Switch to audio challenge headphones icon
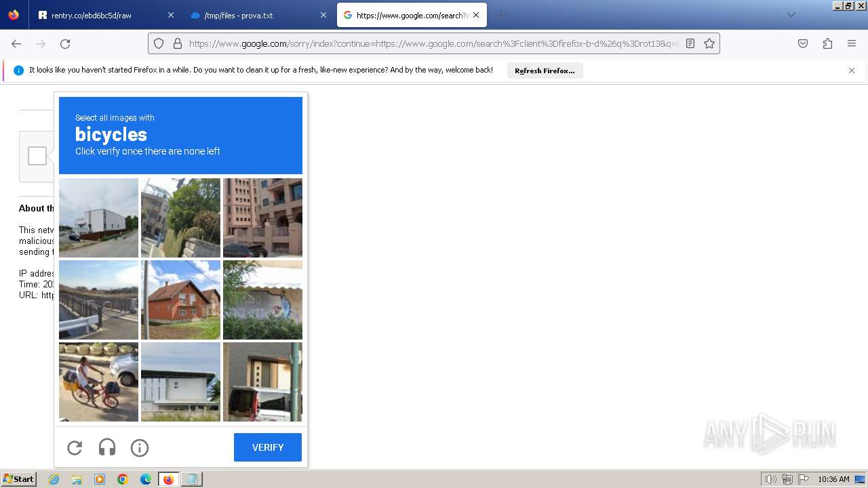The height and width of the screenshot is (488, 868). pos(107,447)
